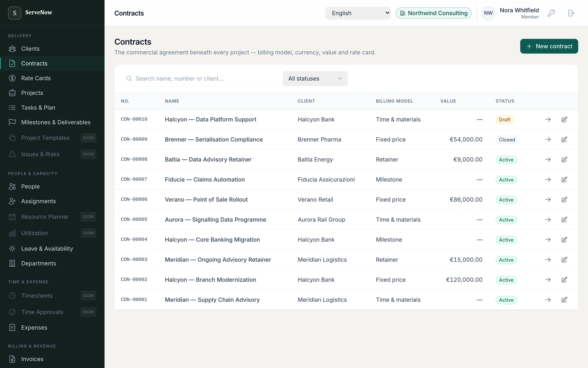Click the €120,000.00 value cell
588x368 pixels.
(464, 280)
